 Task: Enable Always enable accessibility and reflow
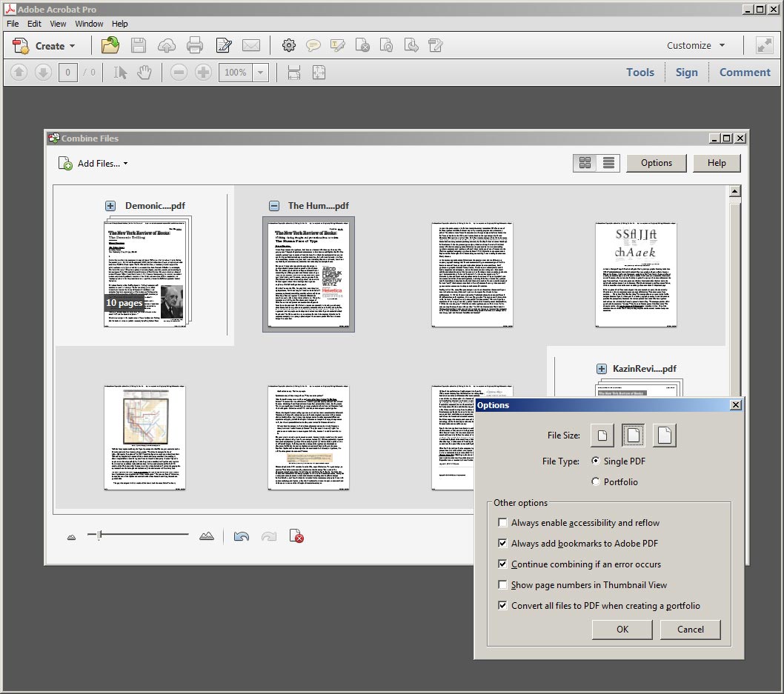coord(502,523)
